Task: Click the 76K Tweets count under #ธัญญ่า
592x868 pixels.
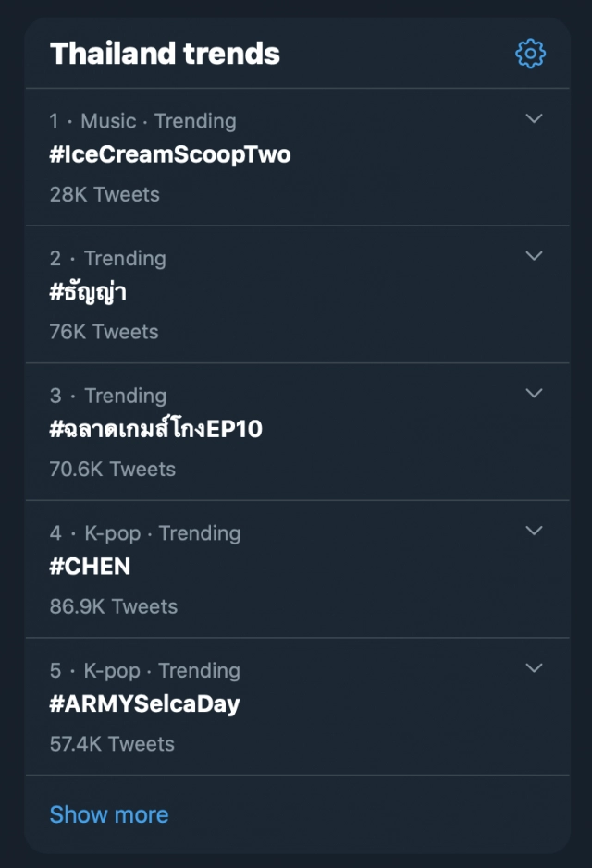Action: click(103, 331)
